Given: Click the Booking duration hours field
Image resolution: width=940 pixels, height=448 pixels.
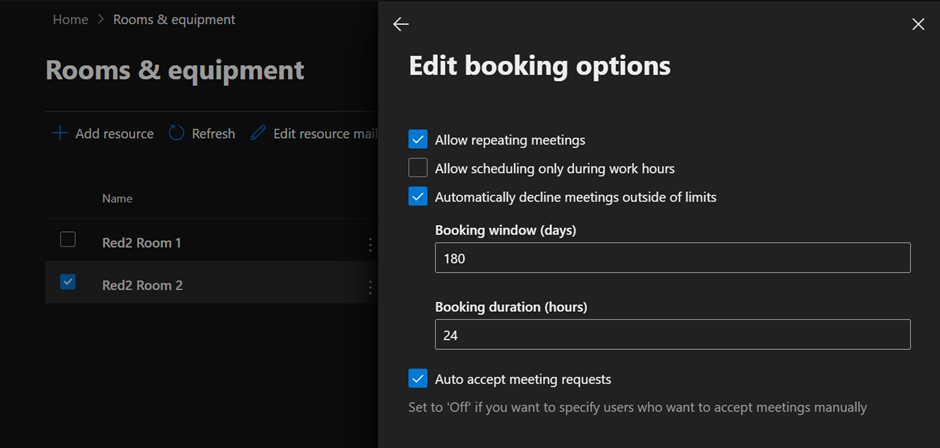Looking at the screenshot, I should (673, 335).
